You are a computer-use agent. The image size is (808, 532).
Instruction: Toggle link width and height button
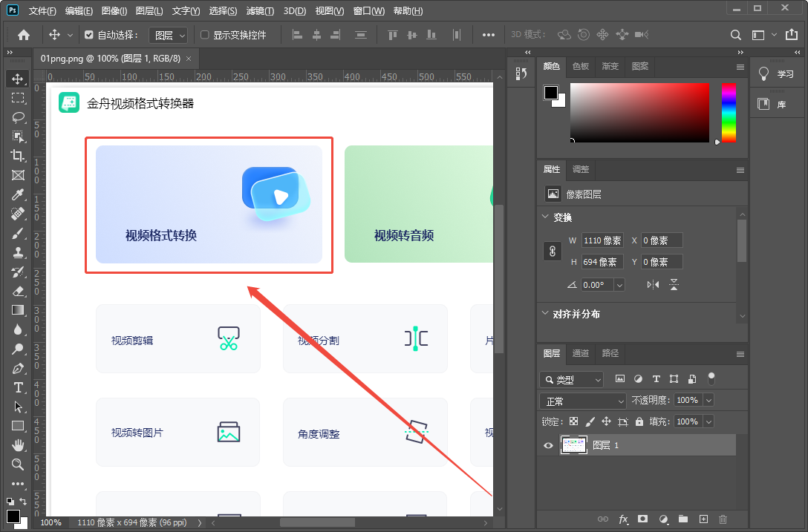click(x=553, y=252)
